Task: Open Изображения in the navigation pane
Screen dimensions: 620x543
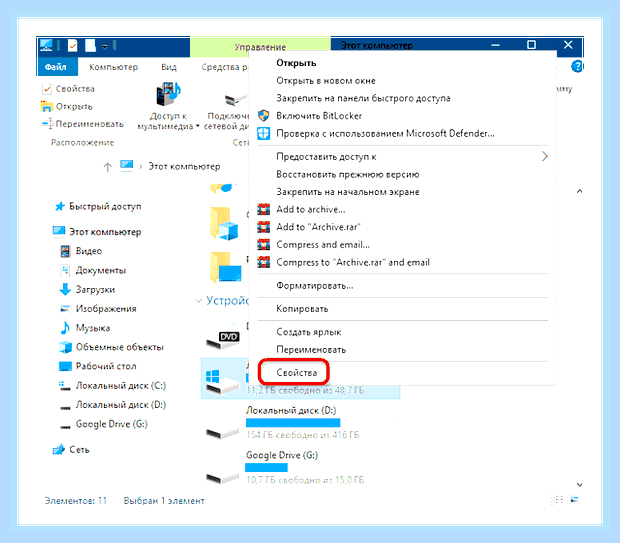Action: (x=98, y=309)
